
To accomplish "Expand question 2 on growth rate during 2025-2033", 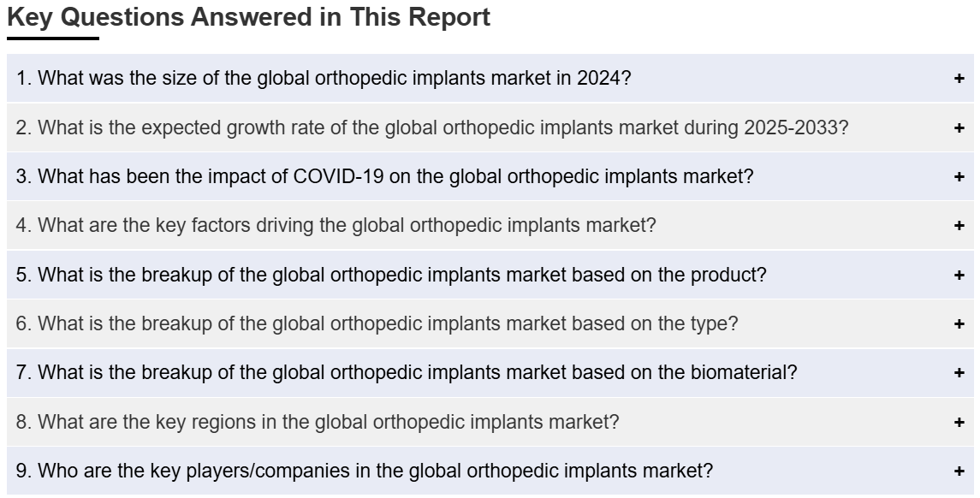I will [x=432, y=128].
